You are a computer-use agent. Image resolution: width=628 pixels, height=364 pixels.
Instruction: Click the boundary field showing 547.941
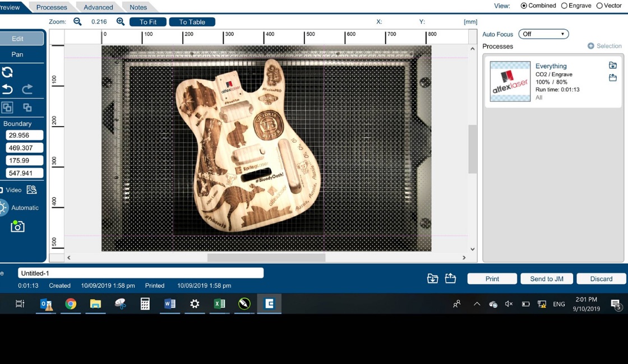pos(25,173)
